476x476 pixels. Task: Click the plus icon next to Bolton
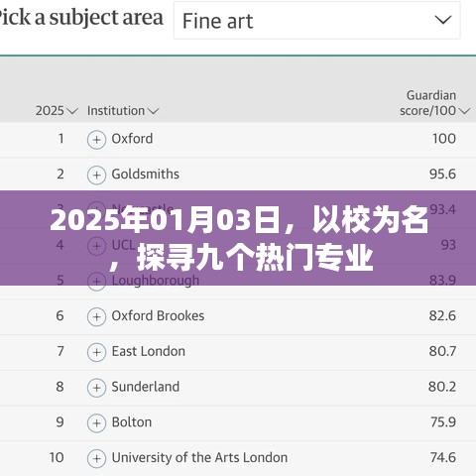(96, 423)
